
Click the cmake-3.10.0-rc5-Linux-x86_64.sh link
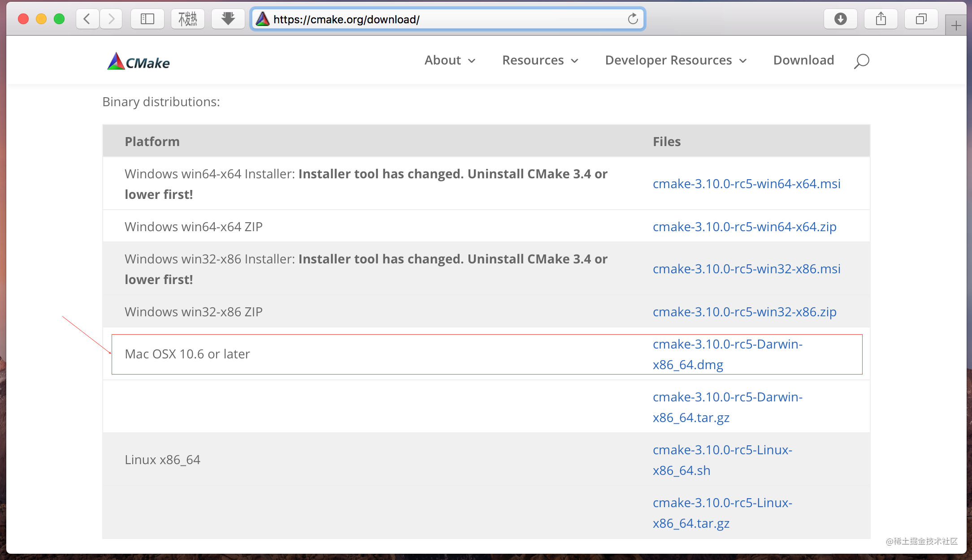click(x=722, y=460)
